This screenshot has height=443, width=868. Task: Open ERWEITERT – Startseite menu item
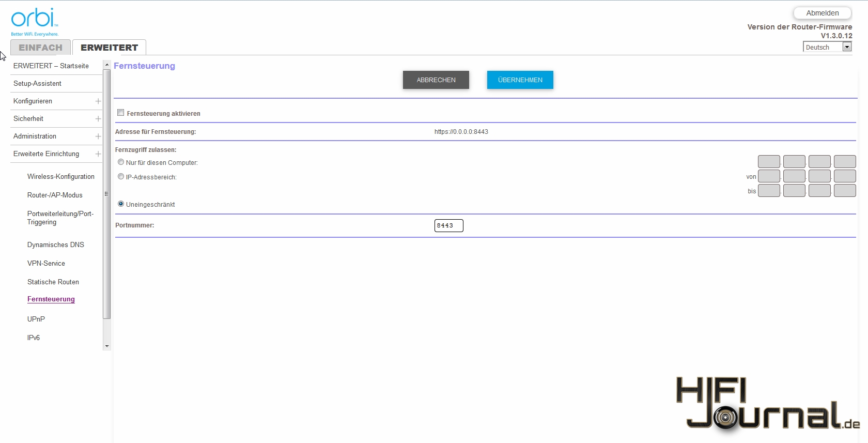point(51,66)
